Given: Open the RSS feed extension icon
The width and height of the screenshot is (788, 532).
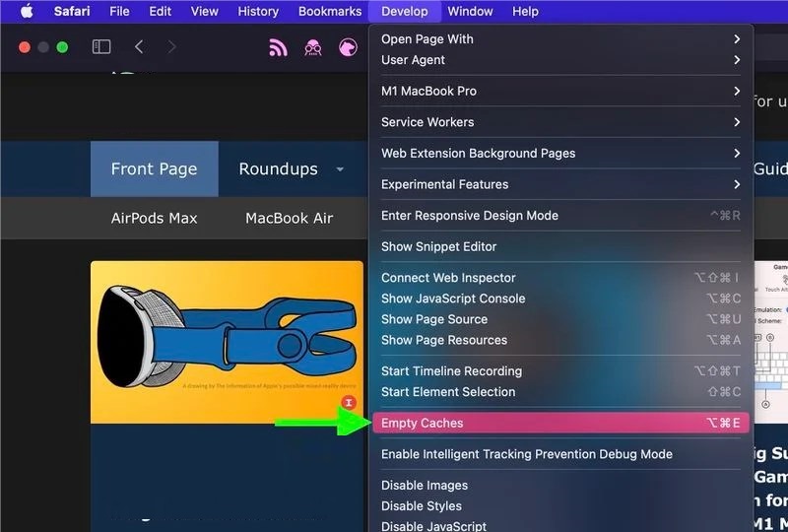Looking at the screenshot, I should [278, 47].
